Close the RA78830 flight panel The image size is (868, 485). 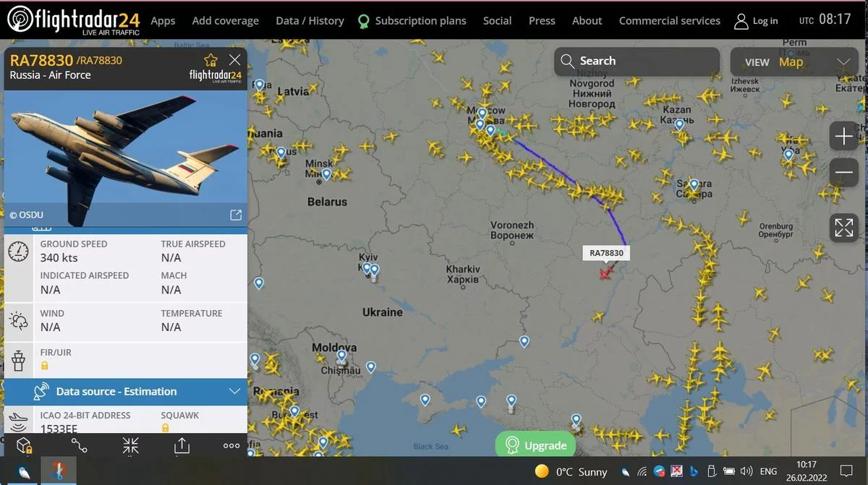point(234,60)
